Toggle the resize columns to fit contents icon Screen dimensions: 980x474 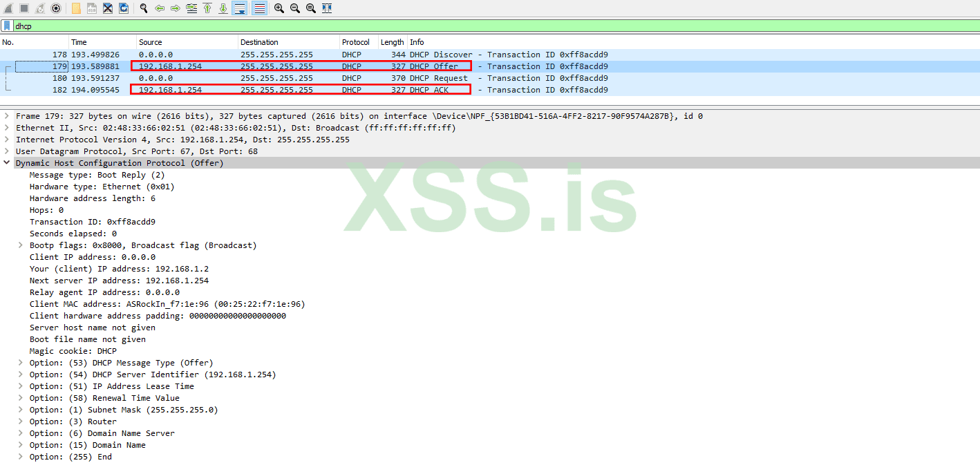pos(326,8)
